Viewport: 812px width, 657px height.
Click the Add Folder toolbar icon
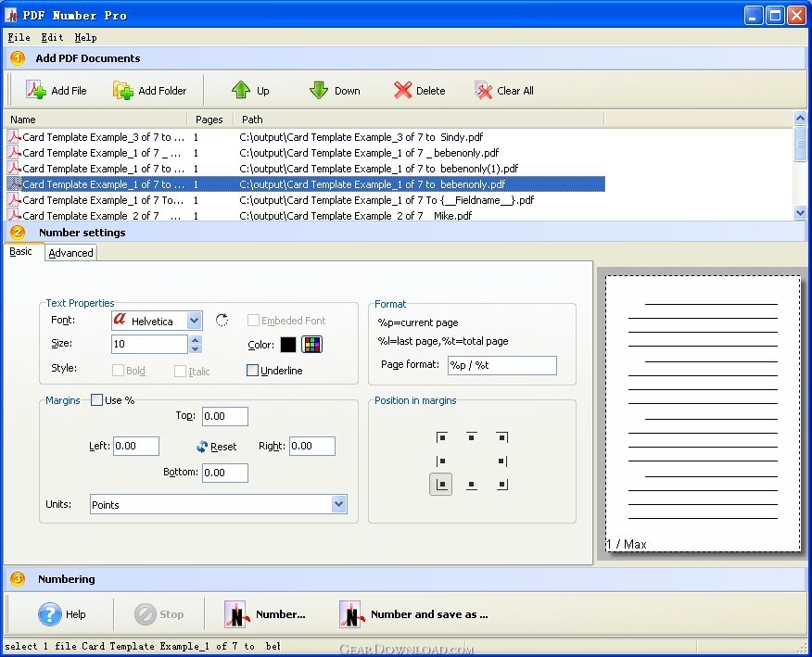pos(123,90)
